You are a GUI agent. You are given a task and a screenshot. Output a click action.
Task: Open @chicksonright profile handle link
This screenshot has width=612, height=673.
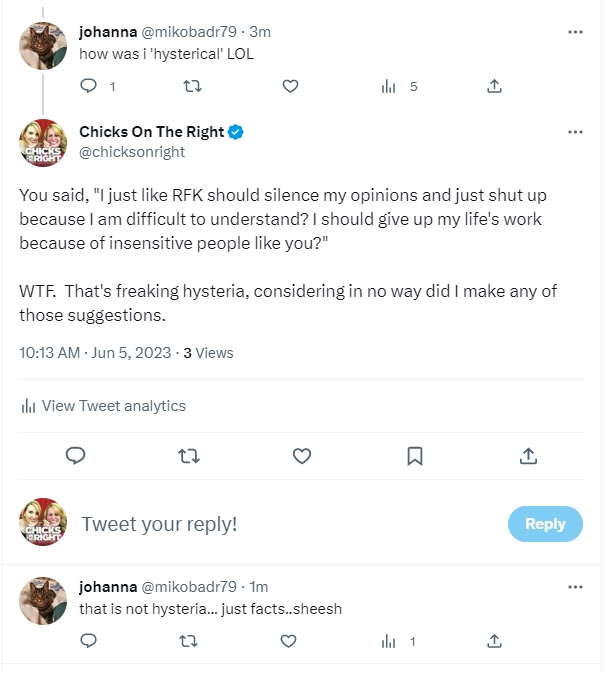(132, 152)
